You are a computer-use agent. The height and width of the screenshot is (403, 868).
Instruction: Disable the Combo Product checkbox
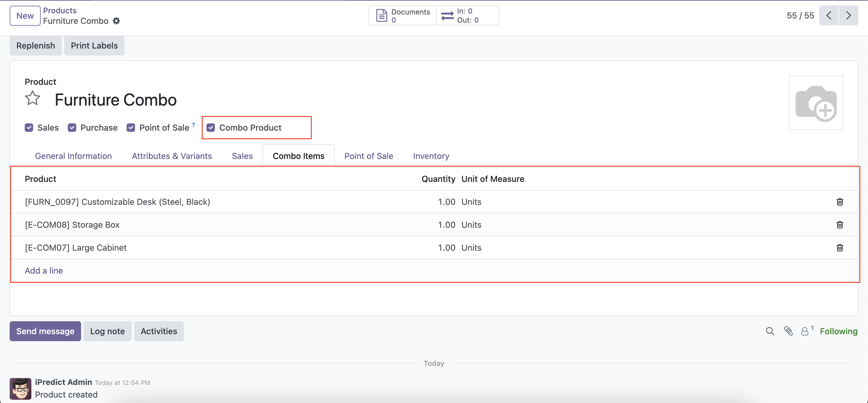(211, 128)
